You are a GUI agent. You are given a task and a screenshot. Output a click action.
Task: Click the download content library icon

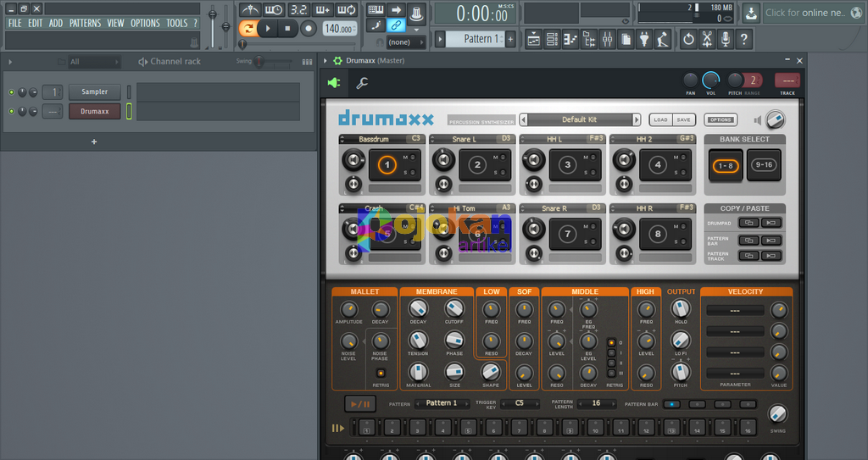point(751,13)
